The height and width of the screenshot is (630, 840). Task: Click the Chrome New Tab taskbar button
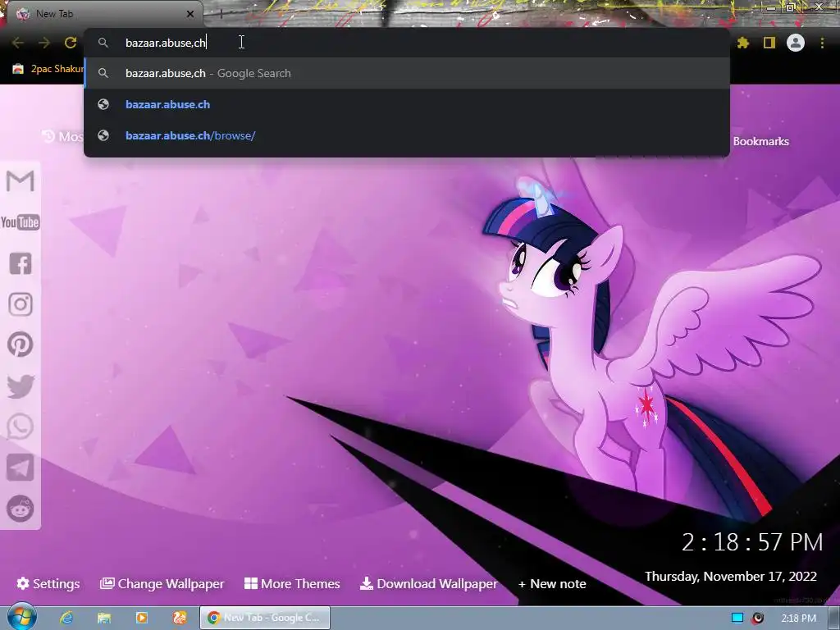265,618
